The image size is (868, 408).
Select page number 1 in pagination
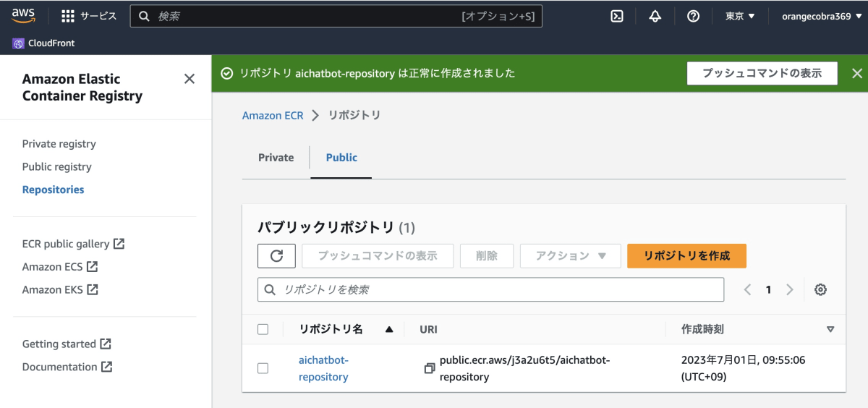coord(768,289)
